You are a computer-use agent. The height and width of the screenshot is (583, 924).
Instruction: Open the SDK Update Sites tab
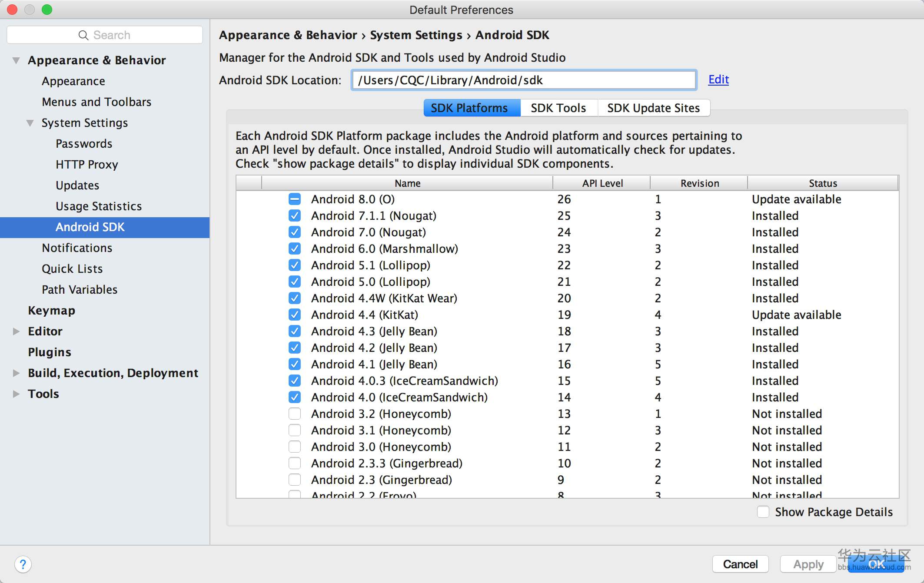(653, 108)
